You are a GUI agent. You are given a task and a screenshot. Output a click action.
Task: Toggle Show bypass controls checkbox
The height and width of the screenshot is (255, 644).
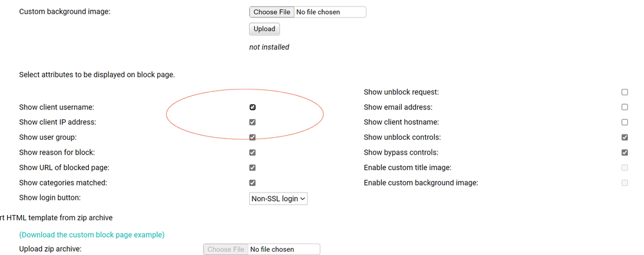click(625, 153)
